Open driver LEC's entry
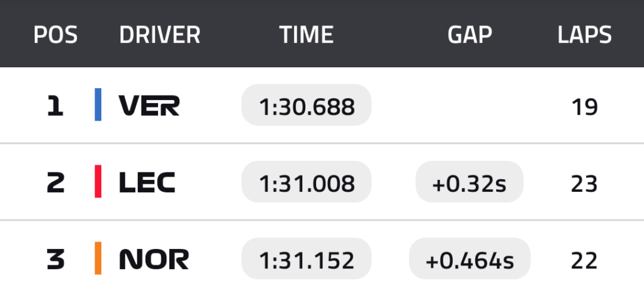Viewport: 644px width, 293px height. pyautogui.click(x=147, y=182)
